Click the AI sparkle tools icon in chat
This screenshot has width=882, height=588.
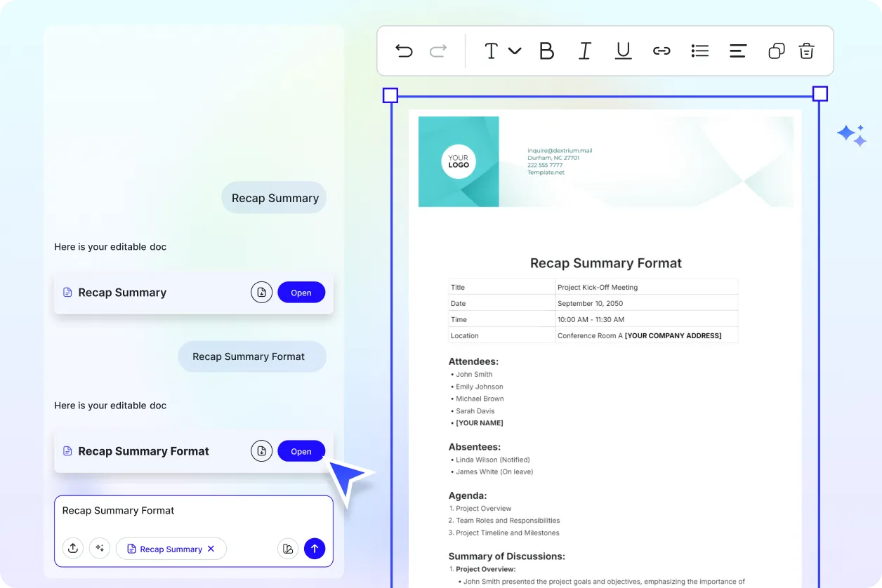(x=100, y=548)
